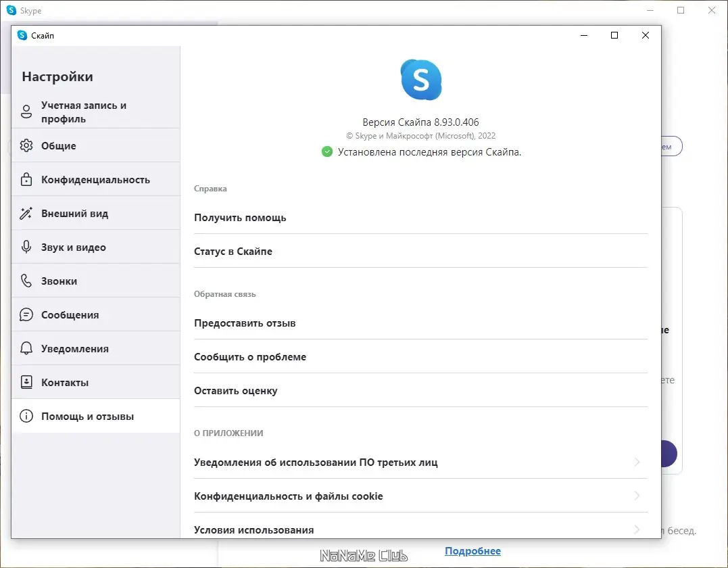Open the Звонки settings section

click(95, 281)
